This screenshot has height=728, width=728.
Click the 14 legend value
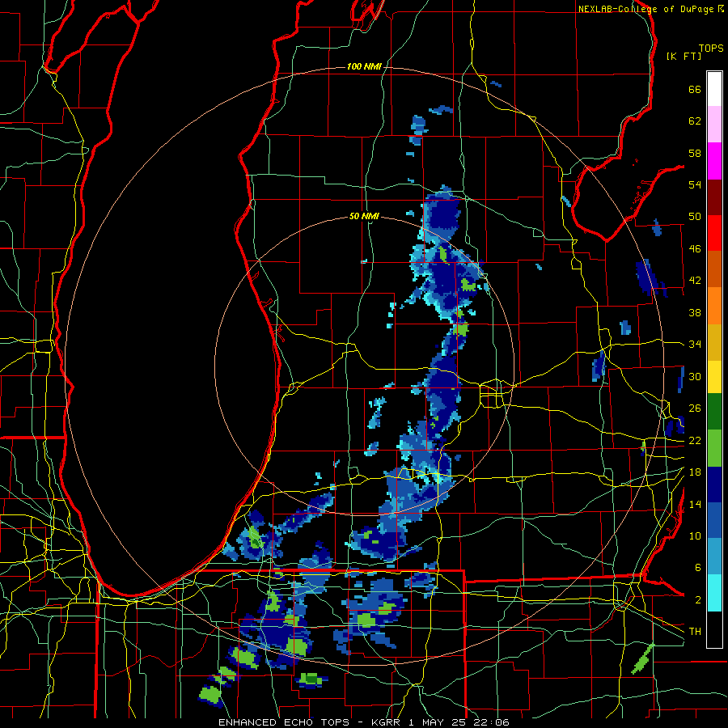(x=695, y=504)
